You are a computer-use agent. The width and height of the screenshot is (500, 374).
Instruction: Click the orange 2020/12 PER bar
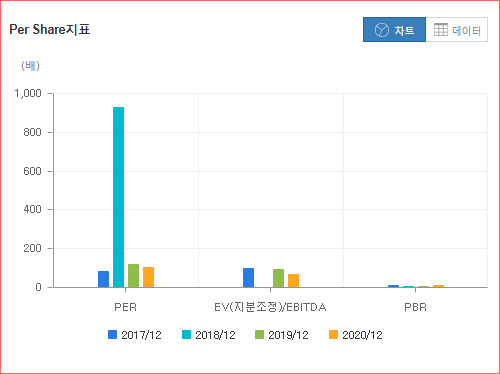coord(148,277)
